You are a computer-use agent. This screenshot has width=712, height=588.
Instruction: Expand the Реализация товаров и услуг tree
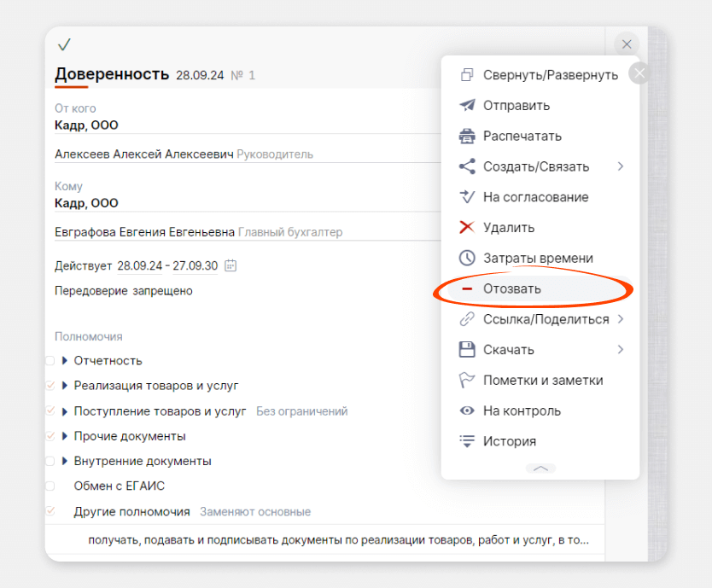click(x=65, y=386)
